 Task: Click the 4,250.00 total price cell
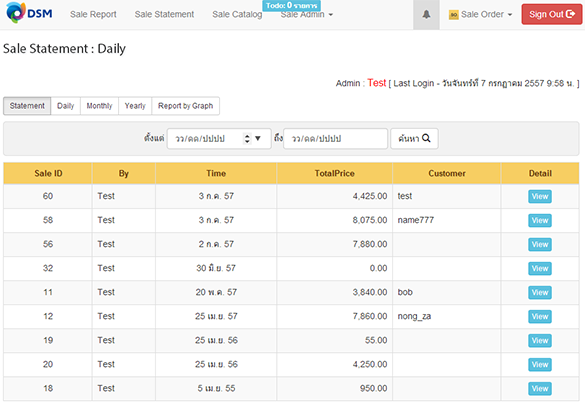(x=335, y=365)
